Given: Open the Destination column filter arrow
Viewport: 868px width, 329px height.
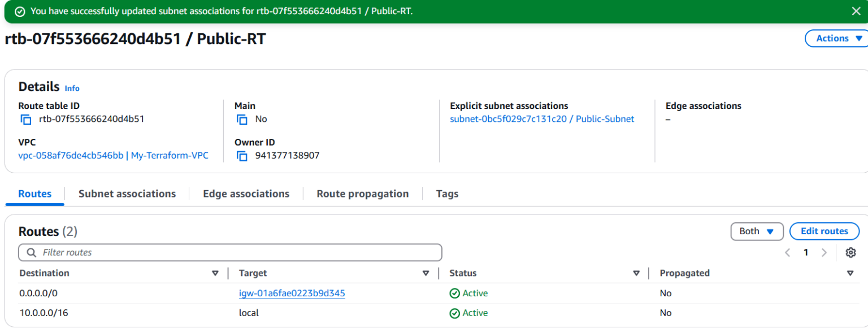Looking at the screenshot, I should (x=215, y=273).
